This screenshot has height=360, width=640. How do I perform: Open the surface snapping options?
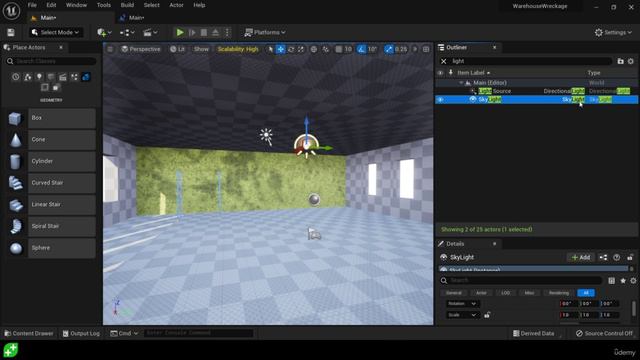[x=325, y=49]
